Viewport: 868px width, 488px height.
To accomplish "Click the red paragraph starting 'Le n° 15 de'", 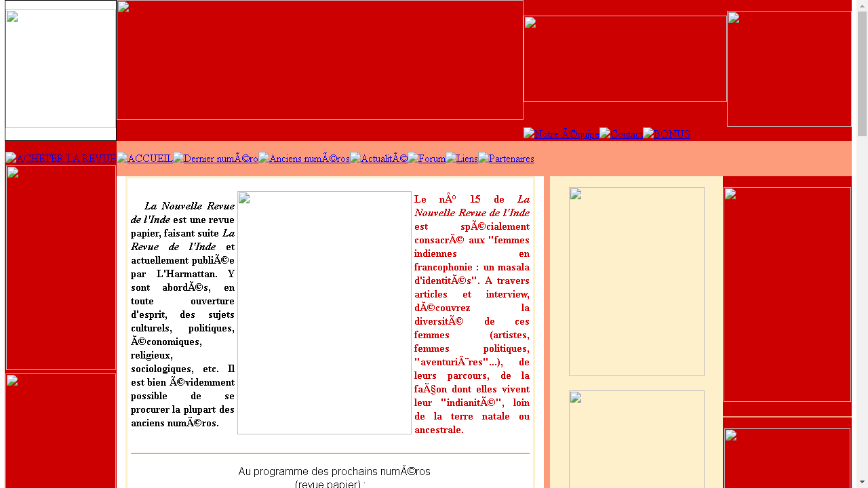I will click(x=472, y=314).
